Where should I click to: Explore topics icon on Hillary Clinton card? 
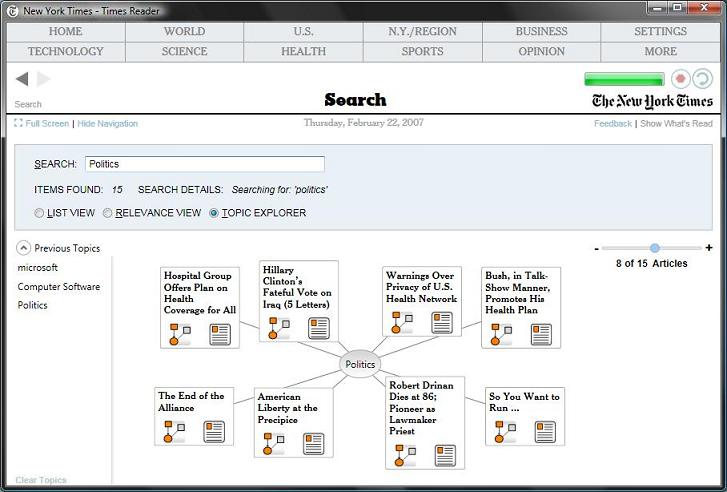pos(279,328)
